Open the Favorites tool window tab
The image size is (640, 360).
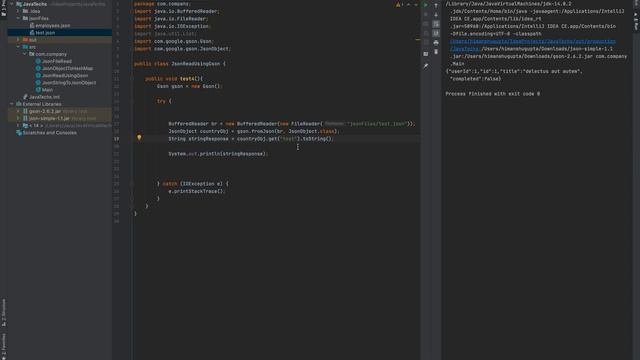coord(4,346)
